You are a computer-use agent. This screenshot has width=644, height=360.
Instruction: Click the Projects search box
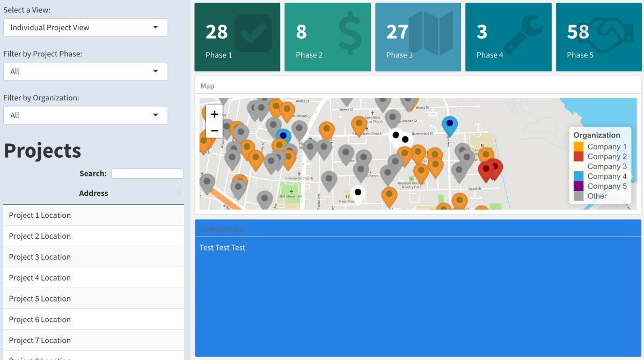tap(148, 174)
